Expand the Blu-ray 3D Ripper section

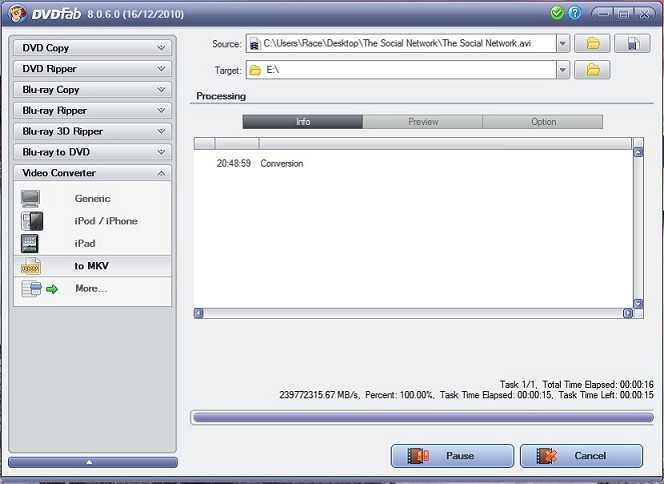(x=92, y=131)
